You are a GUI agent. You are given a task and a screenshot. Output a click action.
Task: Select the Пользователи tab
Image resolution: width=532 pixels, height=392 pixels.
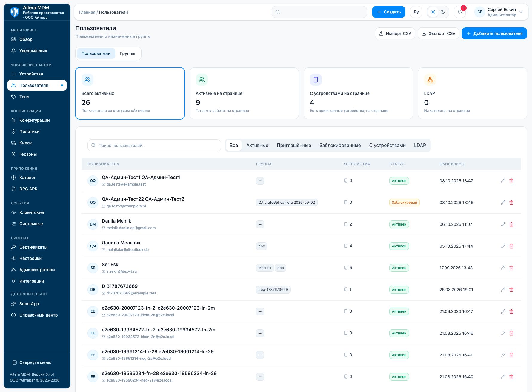96,53
